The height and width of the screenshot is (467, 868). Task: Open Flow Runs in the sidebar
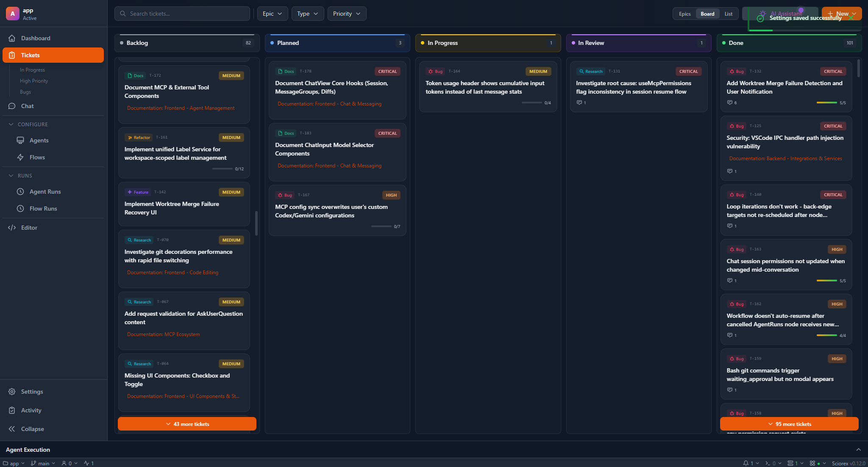click(44, 208)
